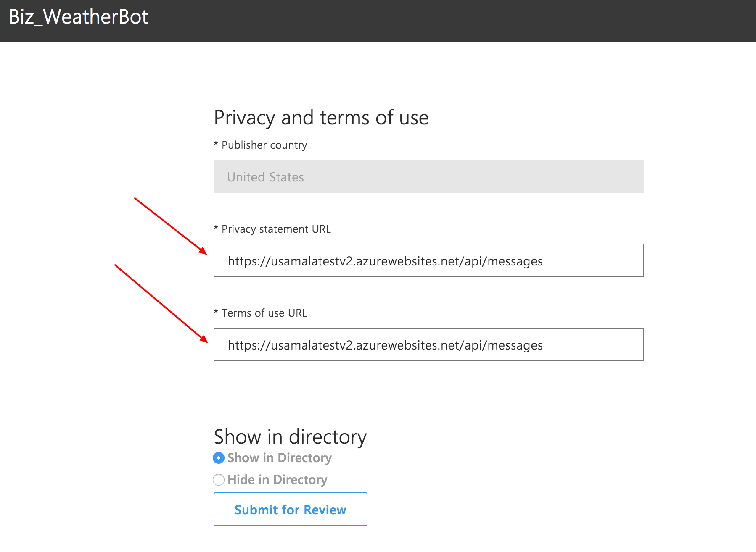Click the Hide in Directory label text
This screenshot has height=552, width=756.
277,480
